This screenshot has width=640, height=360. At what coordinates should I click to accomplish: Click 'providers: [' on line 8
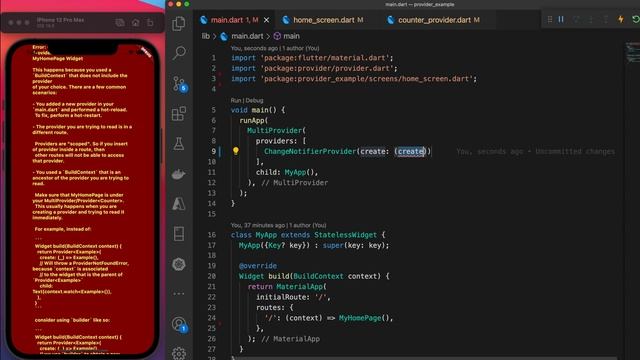coord(281,141)
